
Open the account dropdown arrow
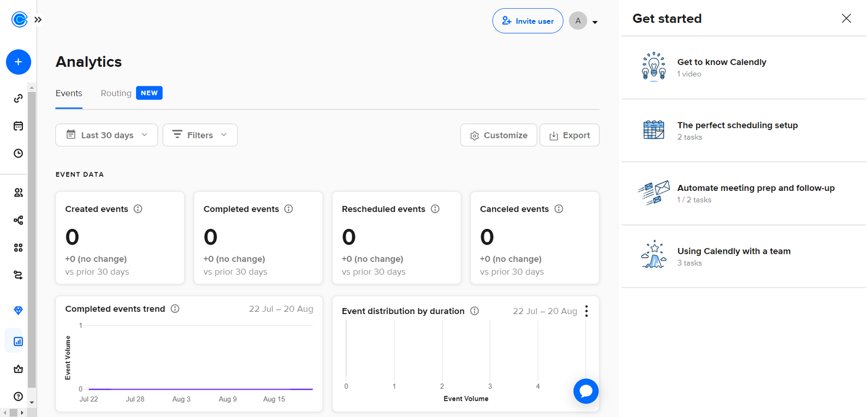pos(595,22)
